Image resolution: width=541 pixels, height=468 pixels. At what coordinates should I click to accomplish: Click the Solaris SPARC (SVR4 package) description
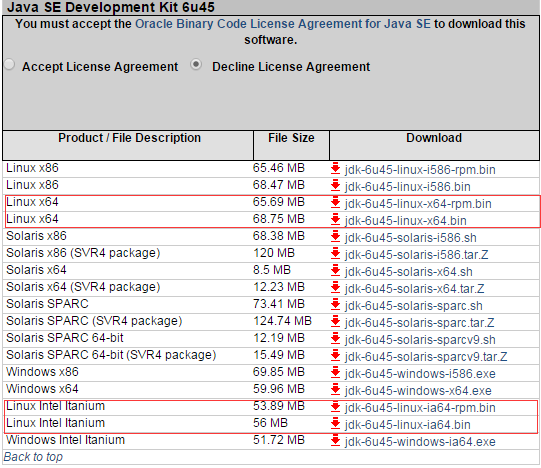point(94,321)
